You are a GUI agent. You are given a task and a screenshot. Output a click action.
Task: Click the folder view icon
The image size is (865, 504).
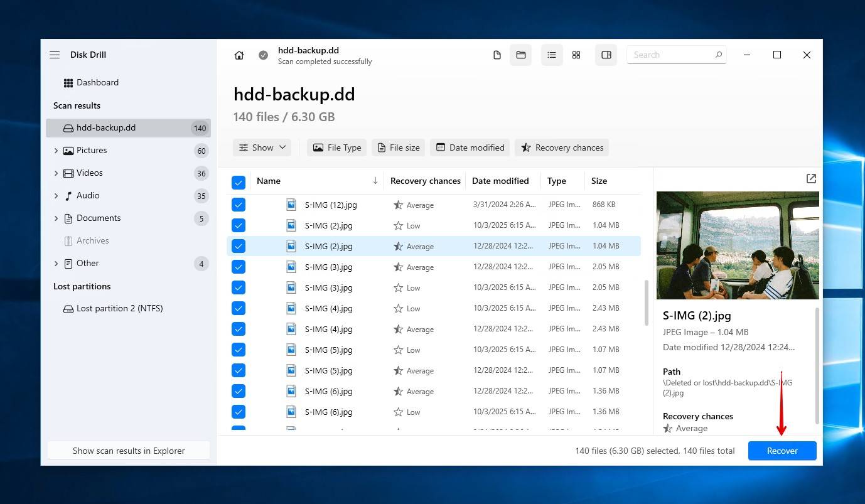point(520,55)
